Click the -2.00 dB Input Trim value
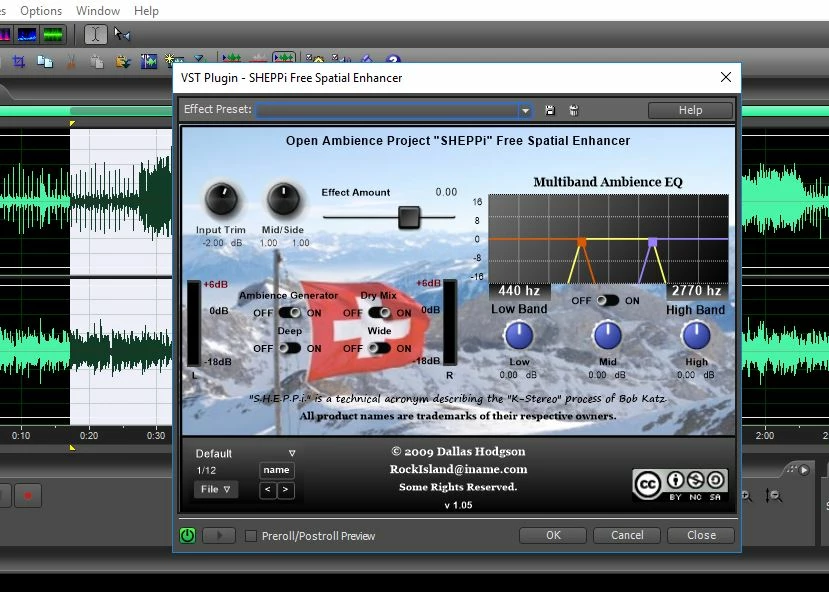This screenshot has width=829, height=592. click(222, 243)
